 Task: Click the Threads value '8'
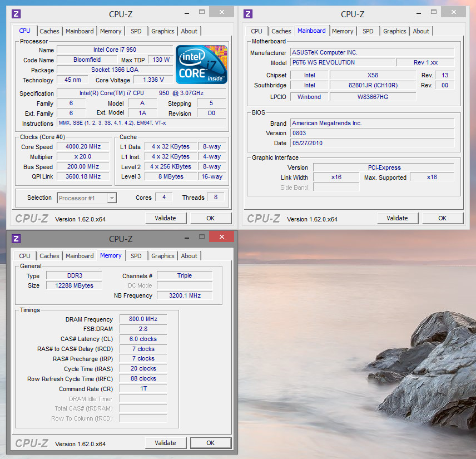216,197
